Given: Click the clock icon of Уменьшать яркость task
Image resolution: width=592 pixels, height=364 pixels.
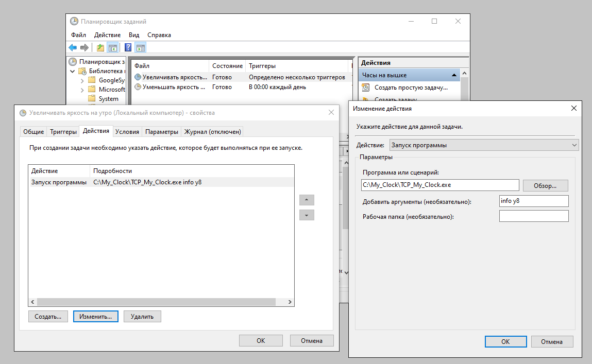Looking at the screenshot, I should click(x=138, y=87).
